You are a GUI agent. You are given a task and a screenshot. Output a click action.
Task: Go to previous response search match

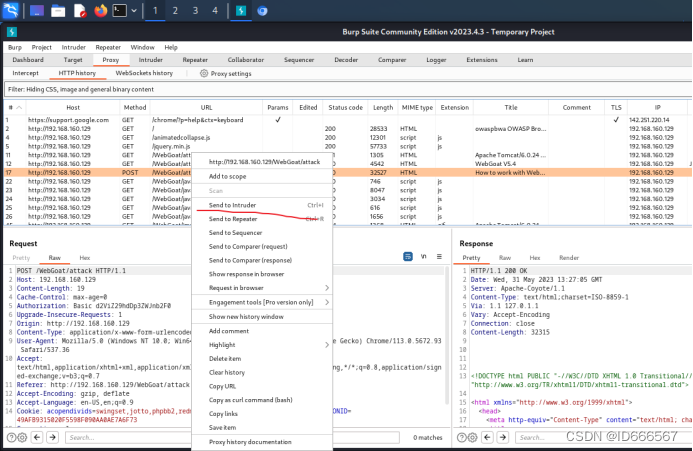click(x=487, y=438)
